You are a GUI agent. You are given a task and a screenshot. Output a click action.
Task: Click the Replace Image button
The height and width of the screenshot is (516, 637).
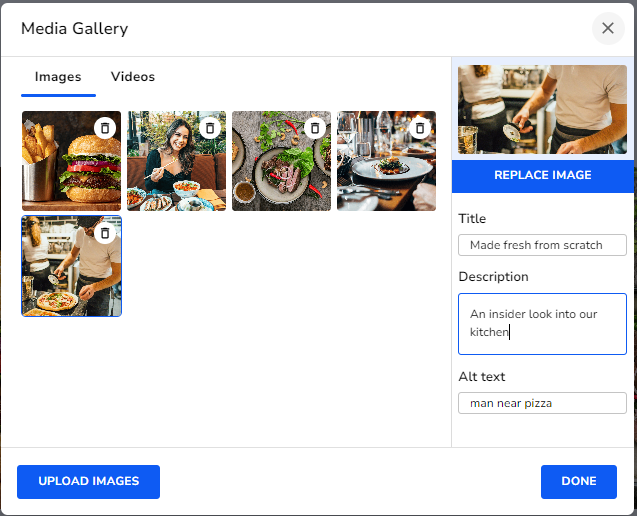click(x=543, y=175)
